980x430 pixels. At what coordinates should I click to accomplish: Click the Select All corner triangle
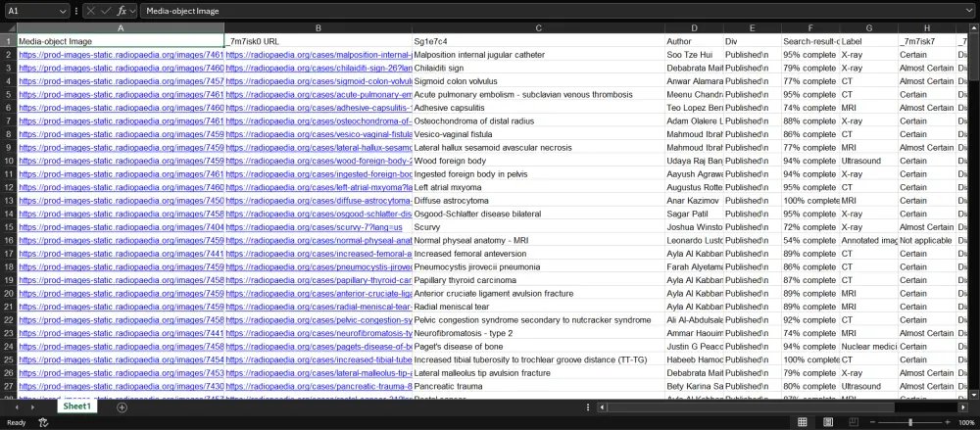coord(9,28)
